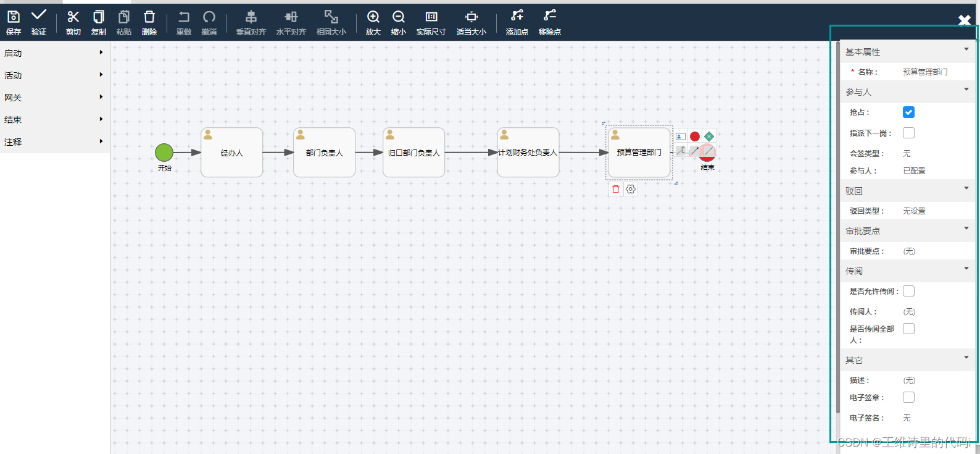The image size is (980, 454).
Task: Expand the 启动 palette group
Action: pos(54,53)
